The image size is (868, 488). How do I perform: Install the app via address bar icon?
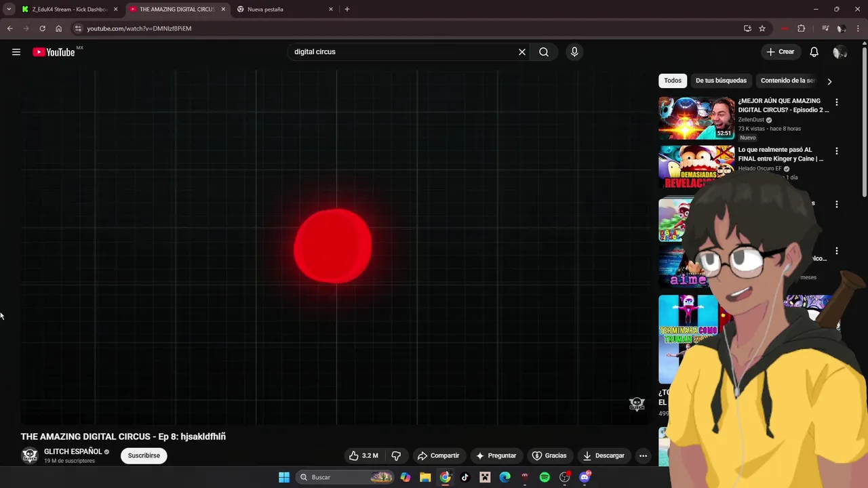pos(747,28)
